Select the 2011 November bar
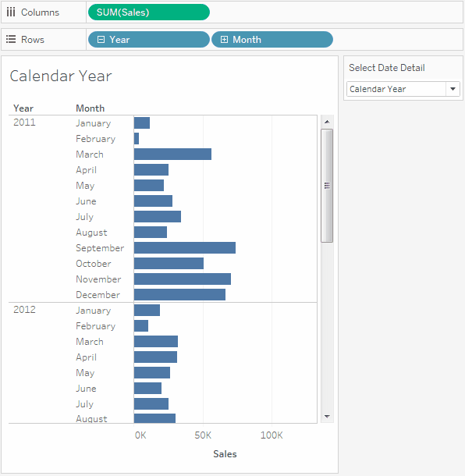Viewport: 465px width, 476px height. pos(183,279)
